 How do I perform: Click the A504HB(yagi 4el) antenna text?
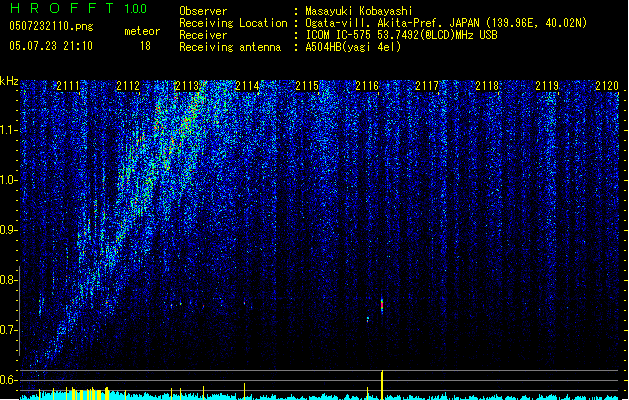click(x=353, y=47)
